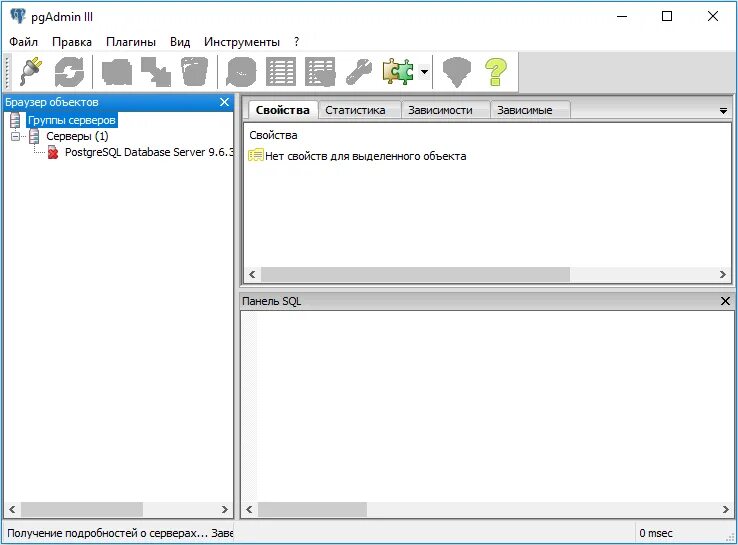The width and height of the screenshot is (738, 545).
Task: Open the SQL query tool icon
Action: [x=241, y=72]
